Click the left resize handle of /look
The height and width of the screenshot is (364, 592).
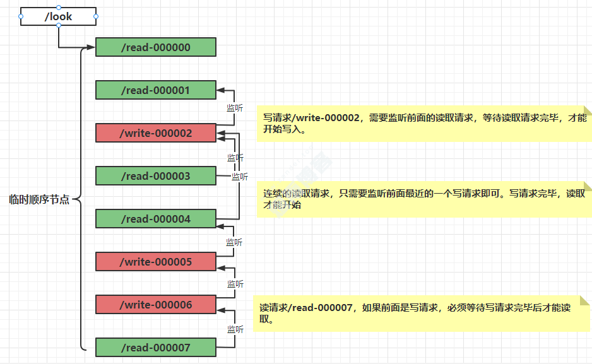pyautogui.click(x=21, y=16)
